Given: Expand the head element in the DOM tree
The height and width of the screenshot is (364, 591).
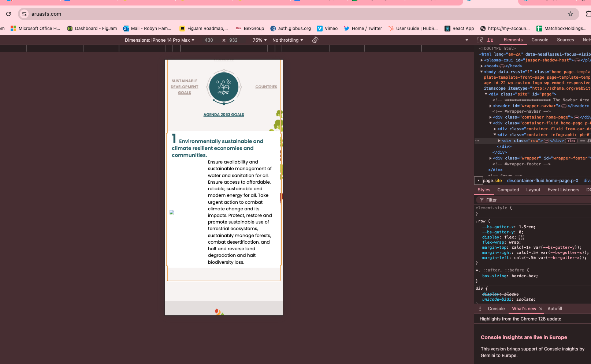Looking at the screenshot, I should tap(482, 66).
